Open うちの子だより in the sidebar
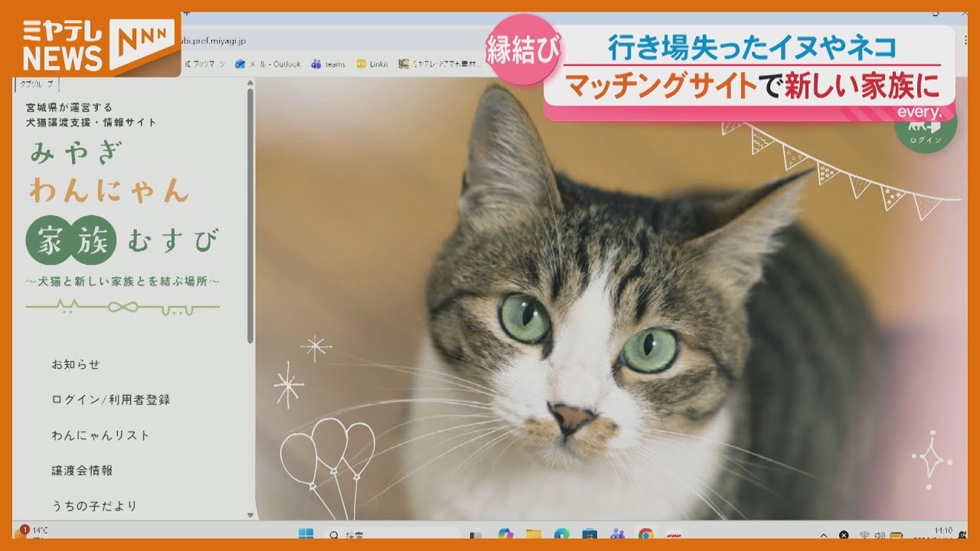The height and width of the screenshot is (551, 980). tap(94, 506)
